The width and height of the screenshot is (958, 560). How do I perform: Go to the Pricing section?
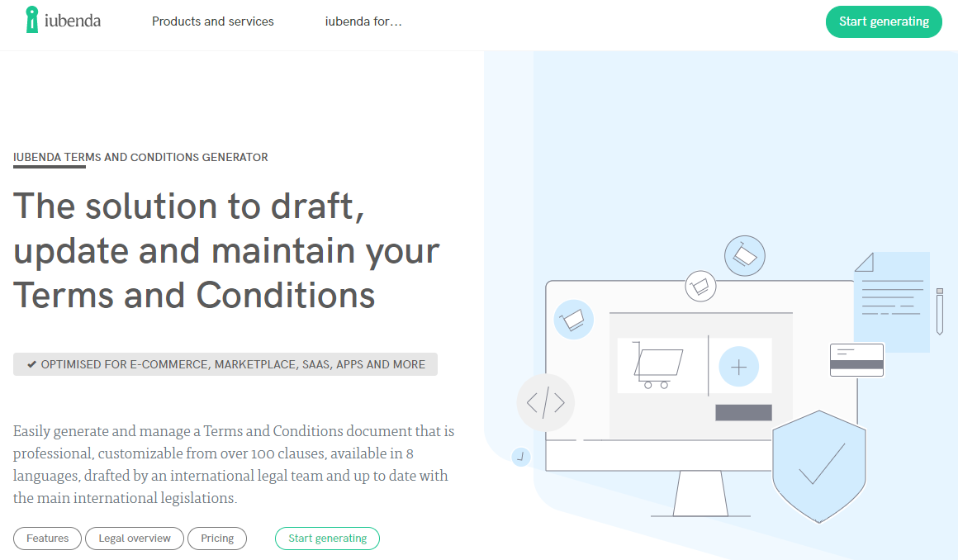click(217, 539)
